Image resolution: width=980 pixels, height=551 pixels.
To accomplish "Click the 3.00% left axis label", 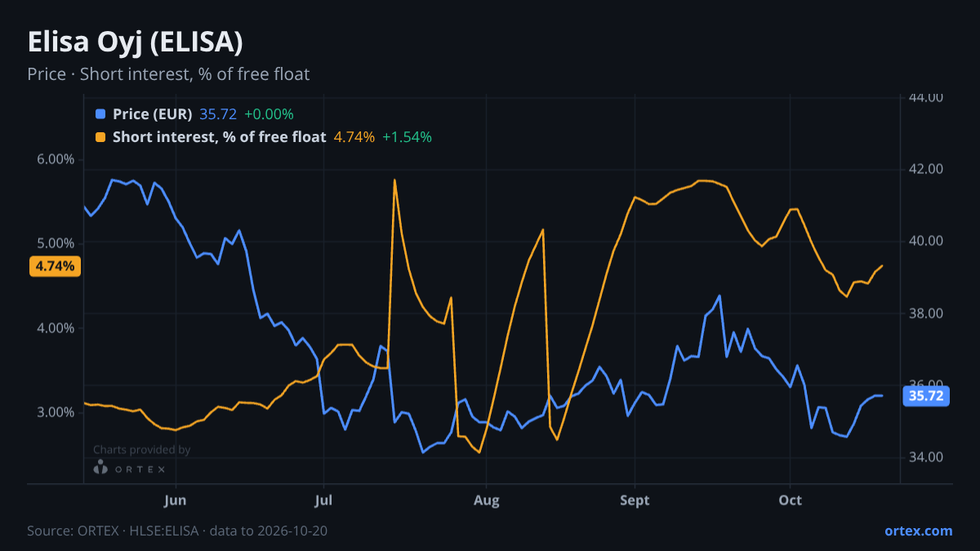I will (x=56, y=412).
